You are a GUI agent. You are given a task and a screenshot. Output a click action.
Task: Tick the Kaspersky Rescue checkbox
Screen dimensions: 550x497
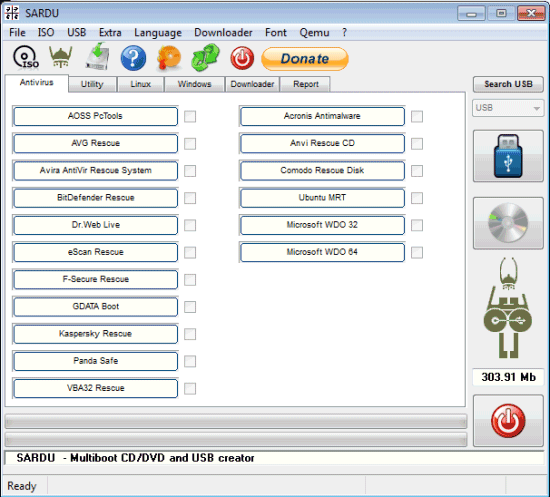(x=190, y=334)
